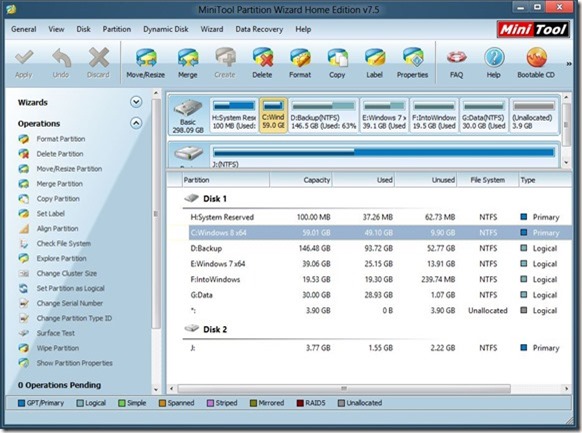Select the J: partition row under Disk 2

click(x=380, y=348)
